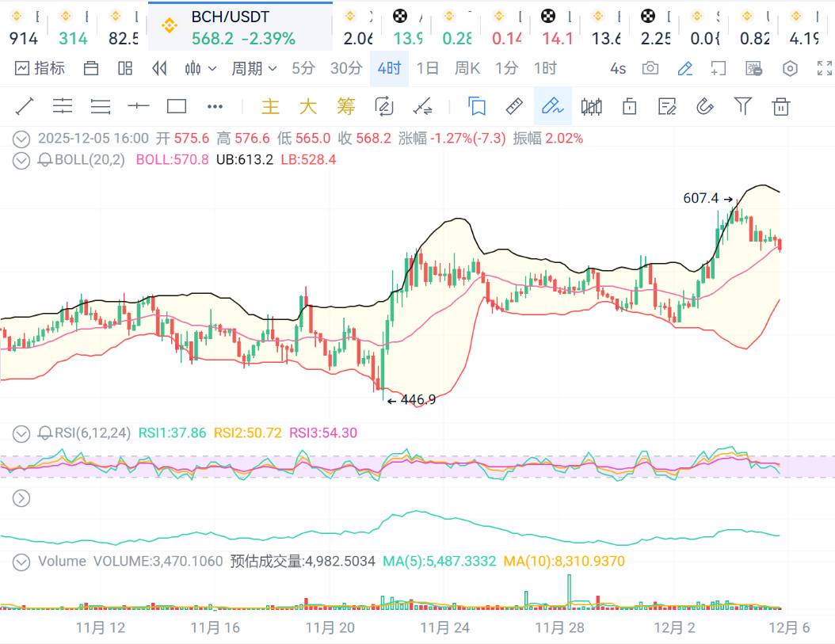Image resolution: width=835 pixels, height=644 pixels.
Task: Click the trash icon to delete drawings
Action: 781,105
